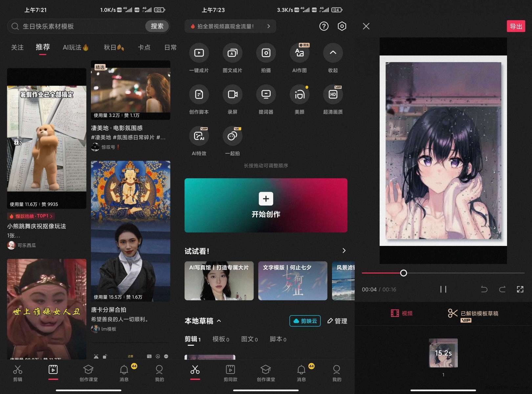Enter fullscreen preview mode
Image resolution: width=532 pixels, height=394 pixels.
click(520, 289)
